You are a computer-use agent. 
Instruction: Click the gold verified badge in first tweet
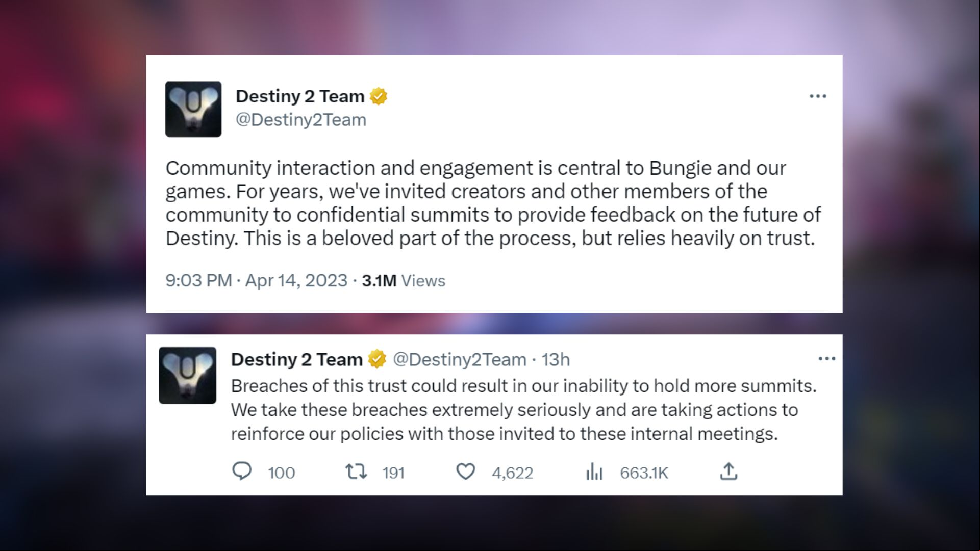pos(378,96)
